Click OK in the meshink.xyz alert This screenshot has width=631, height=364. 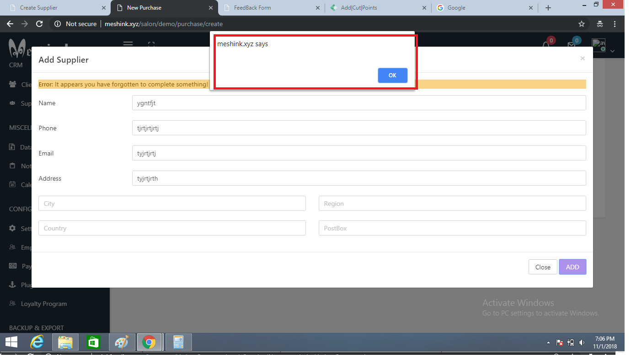(392, 75)
